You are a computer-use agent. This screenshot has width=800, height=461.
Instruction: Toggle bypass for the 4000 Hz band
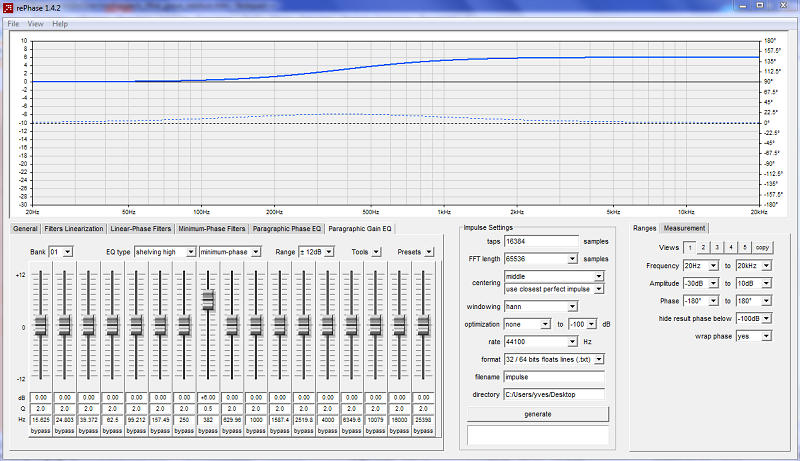click(328, 431)
